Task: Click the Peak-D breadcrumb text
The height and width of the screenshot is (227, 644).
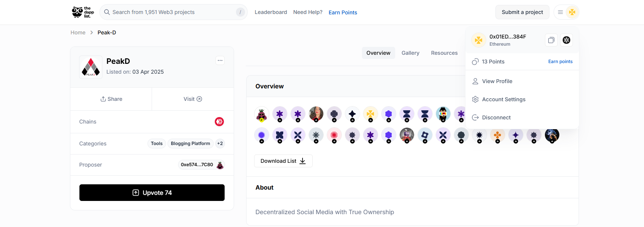Action: pos(107,32)
